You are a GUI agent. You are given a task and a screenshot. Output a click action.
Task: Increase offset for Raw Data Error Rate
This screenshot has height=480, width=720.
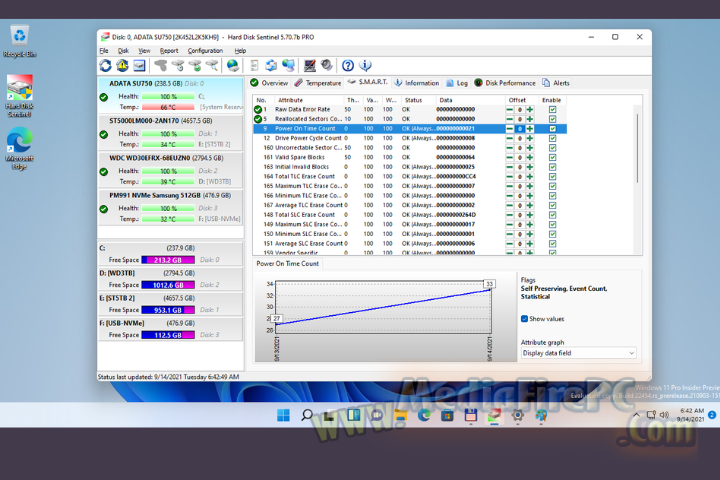click(530, 109)
